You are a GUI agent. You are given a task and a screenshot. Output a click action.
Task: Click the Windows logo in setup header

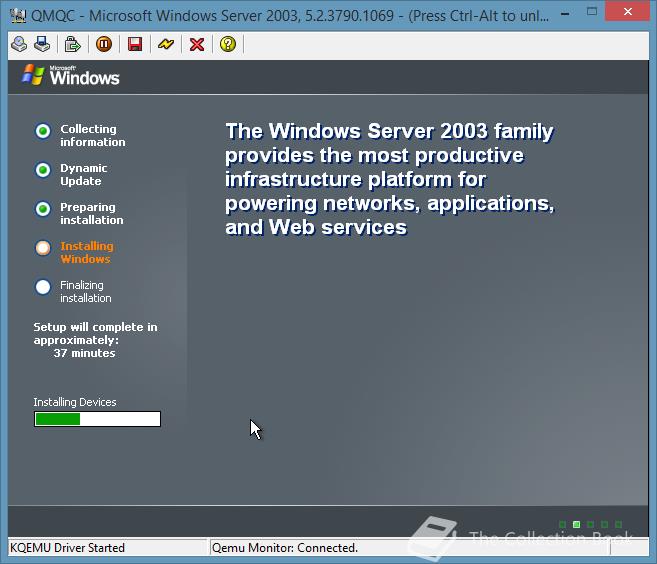(x=70, y=75)
